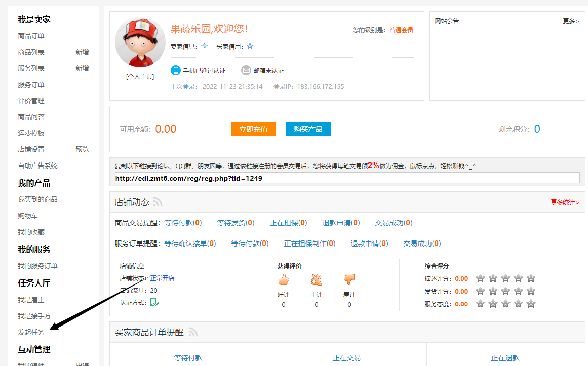
Task: Click the green 认证方式 checkmark icon
Action: 154,302
